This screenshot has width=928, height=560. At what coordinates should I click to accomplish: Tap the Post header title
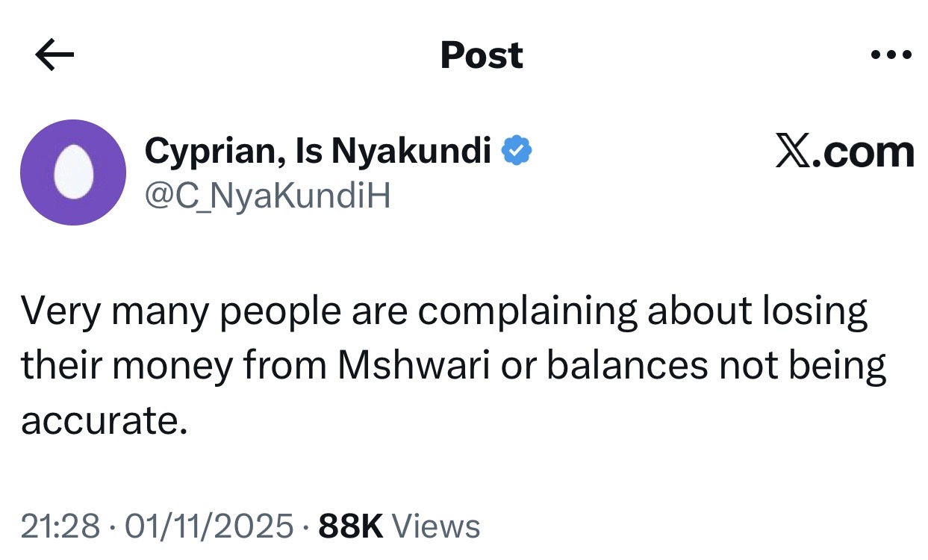pos(482,55)
